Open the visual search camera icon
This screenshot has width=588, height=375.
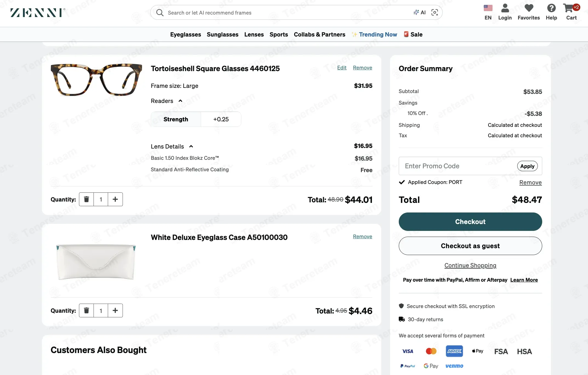click(435, 12)
